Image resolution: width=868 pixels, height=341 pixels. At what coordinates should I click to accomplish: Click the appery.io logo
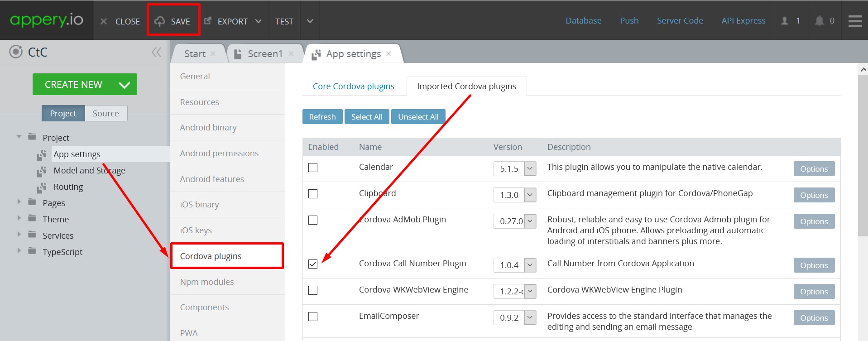[47, 20]
